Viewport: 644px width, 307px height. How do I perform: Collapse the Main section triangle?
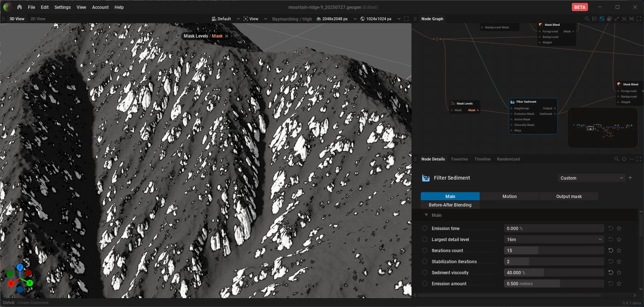(x=426, y=215)
